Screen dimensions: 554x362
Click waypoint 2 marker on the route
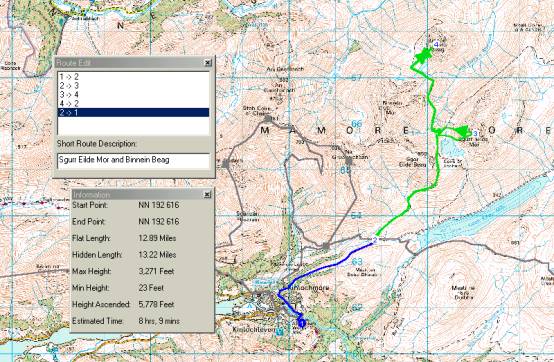375,240
